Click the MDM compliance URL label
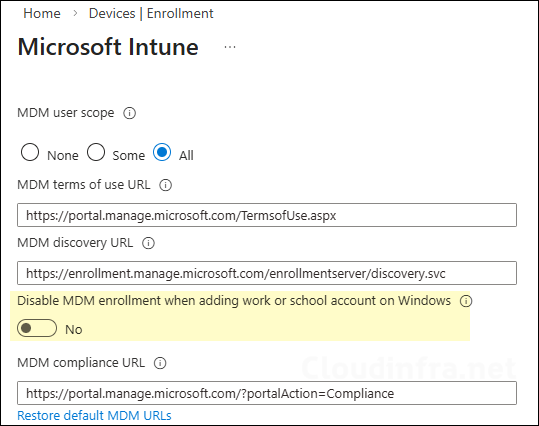 click(x=81, y=363)
